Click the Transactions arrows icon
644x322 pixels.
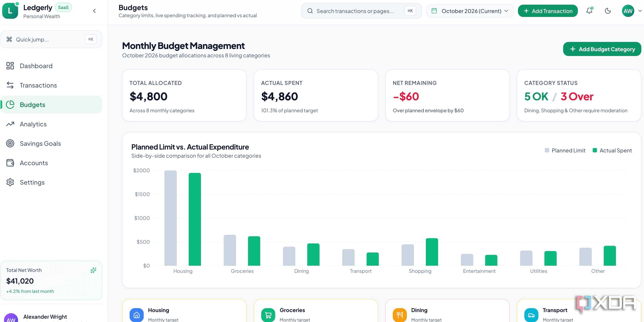point(10,85)
